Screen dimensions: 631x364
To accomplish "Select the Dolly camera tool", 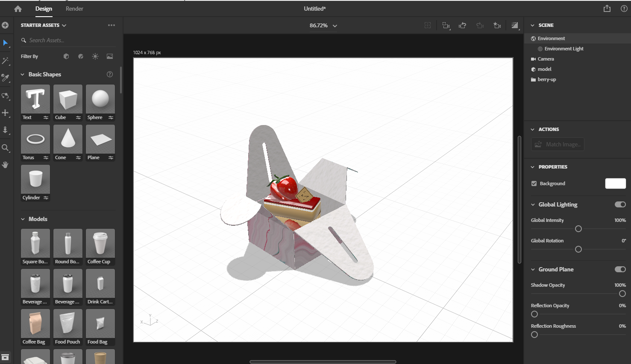I will tap(6, 130).
